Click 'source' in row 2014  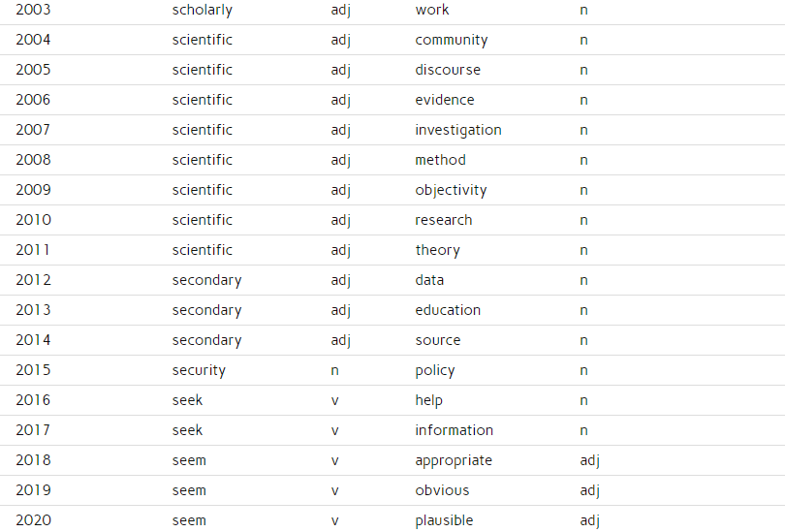pos(437,340)
